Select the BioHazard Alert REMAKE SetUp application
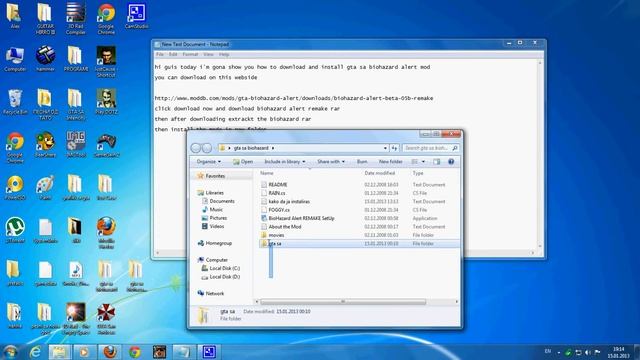Image resolution: width=640 pixels, height=360 pixels. point(301,218)
